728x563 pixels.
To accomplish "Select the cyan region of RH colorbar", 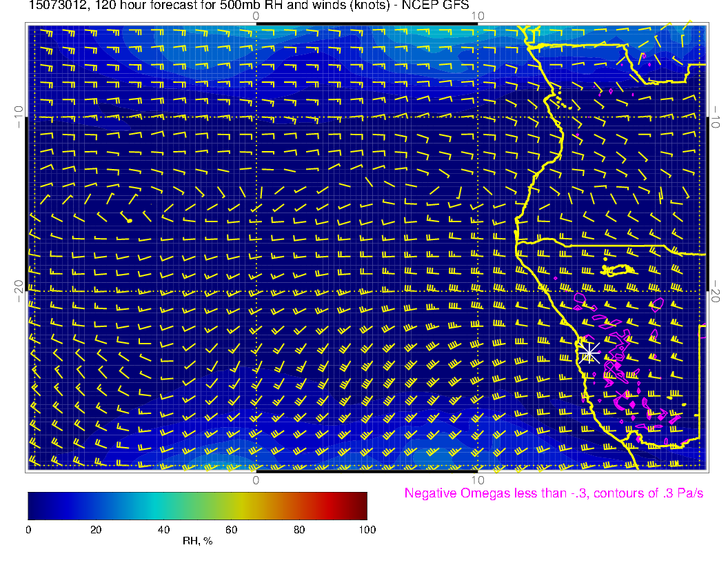I will (x=157, y=505).
